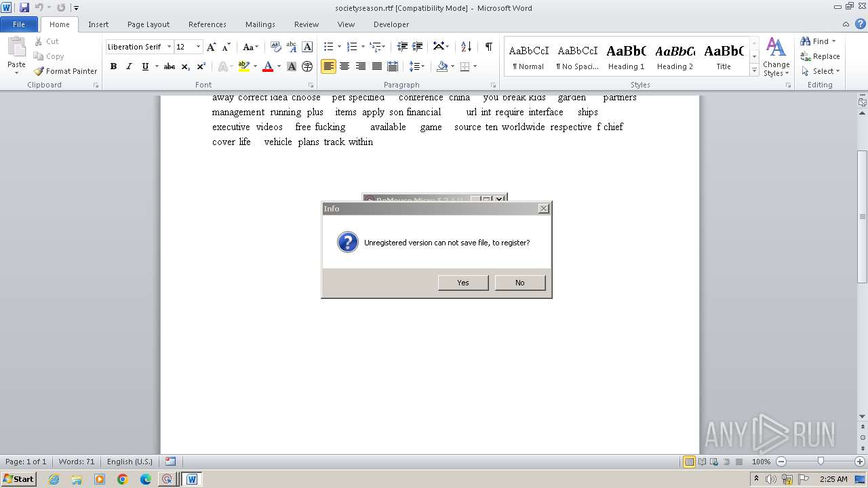Open the Line Spacing dropdown
Viewport: 868px width, 488px height.
click(417, 66)
